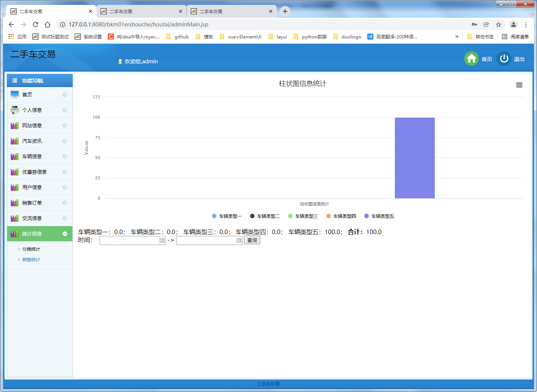Open a new browser tab with plus

pyautogui.click(x=285, y=11)
